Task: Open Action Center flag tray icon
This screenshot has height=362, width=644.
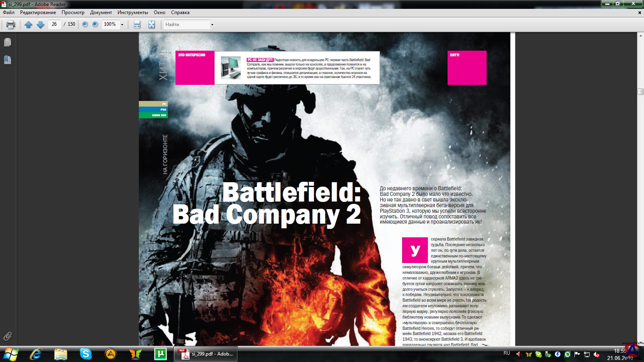Action: (x=577, y=354)
